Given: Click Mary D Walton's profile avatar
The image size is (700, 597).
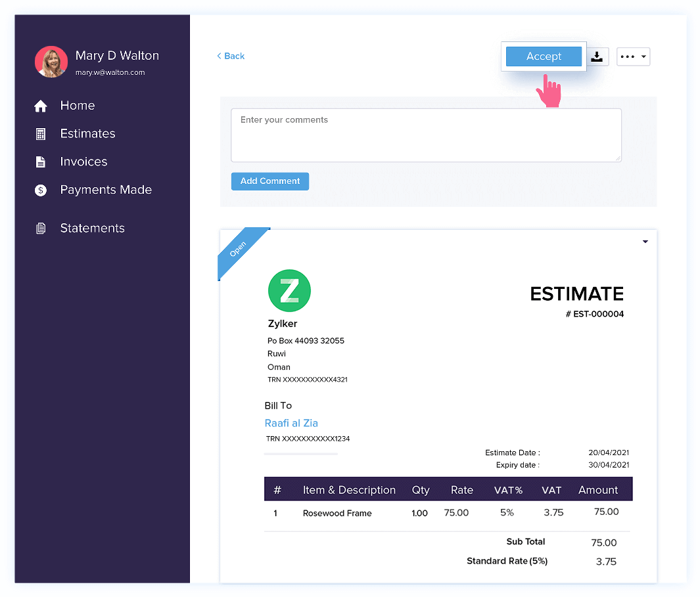Looking at the screenshot, I should click(51, 62).
